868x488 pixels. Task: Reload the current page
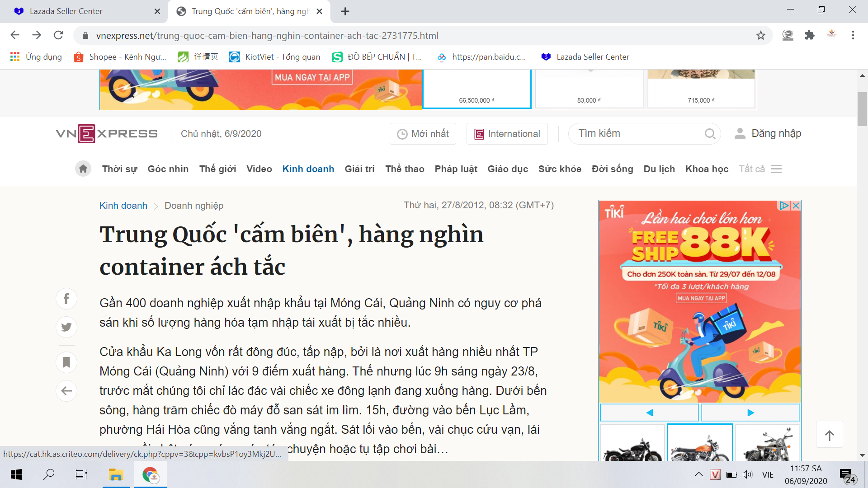(58, 35)
